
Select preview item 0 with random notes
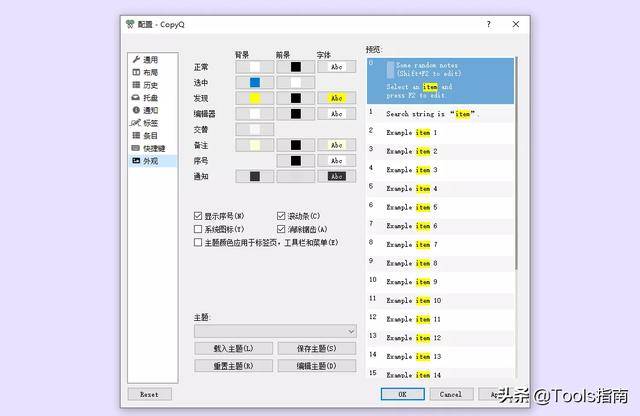point(440,80)
